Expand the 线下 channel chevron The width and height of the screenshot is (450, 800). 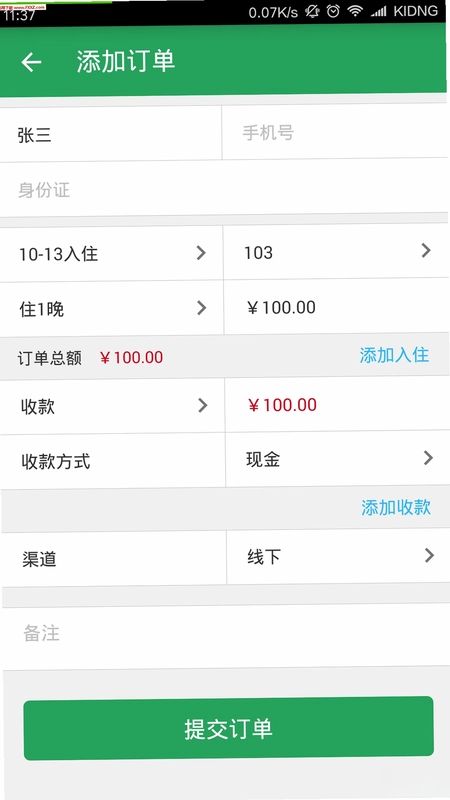pos(429,555)
